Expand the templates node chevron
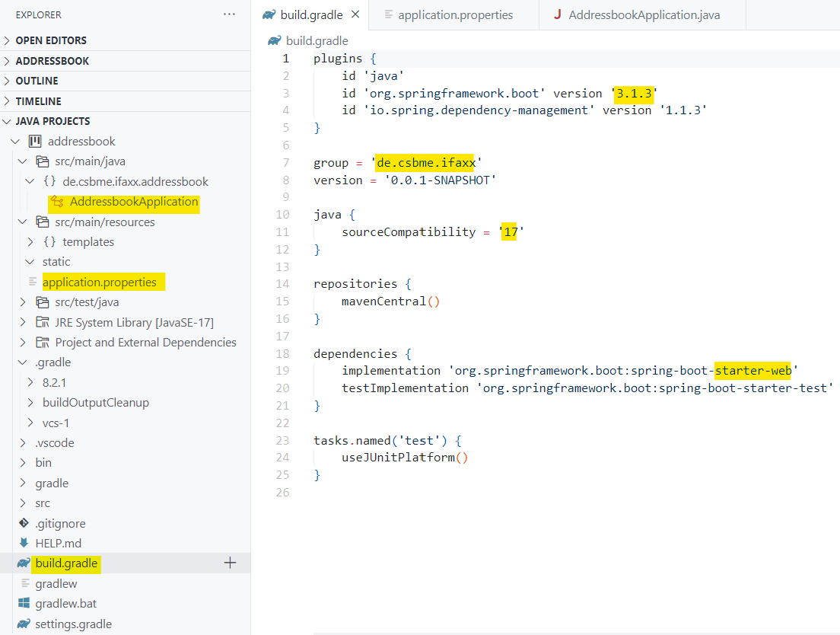This screenshot has height=635, width=840. click(x=30, y=241)
